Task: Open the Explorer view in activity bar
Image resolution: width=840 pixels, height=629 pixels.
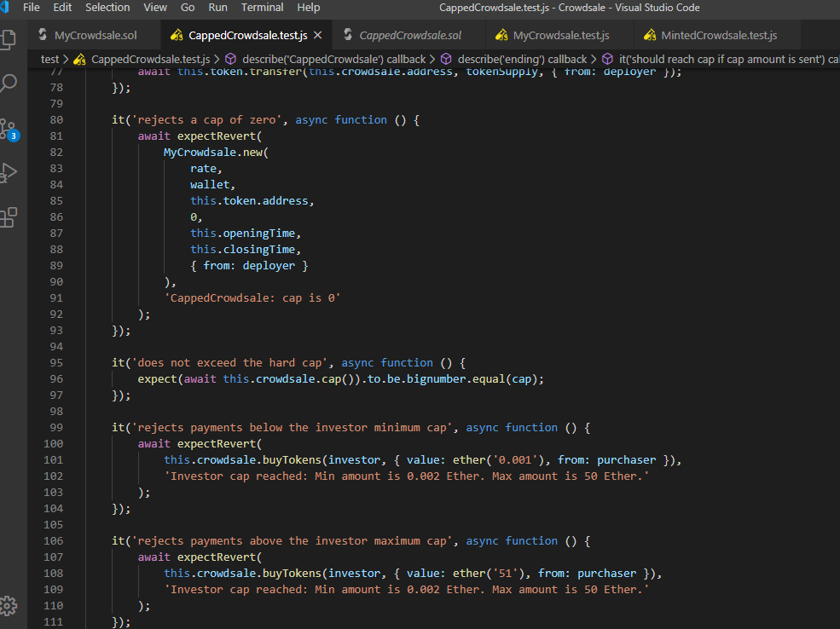Action: coord(9,39)
